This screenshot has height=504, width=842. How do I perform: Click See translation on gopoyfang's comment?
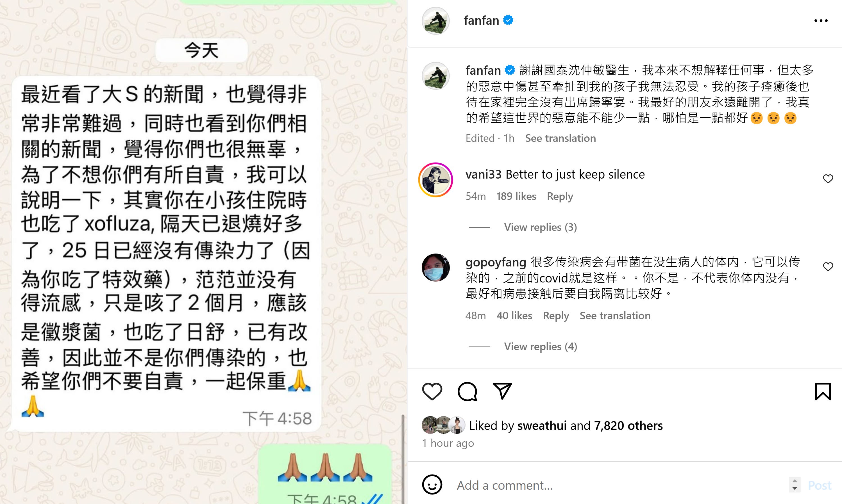click(615, 316)
